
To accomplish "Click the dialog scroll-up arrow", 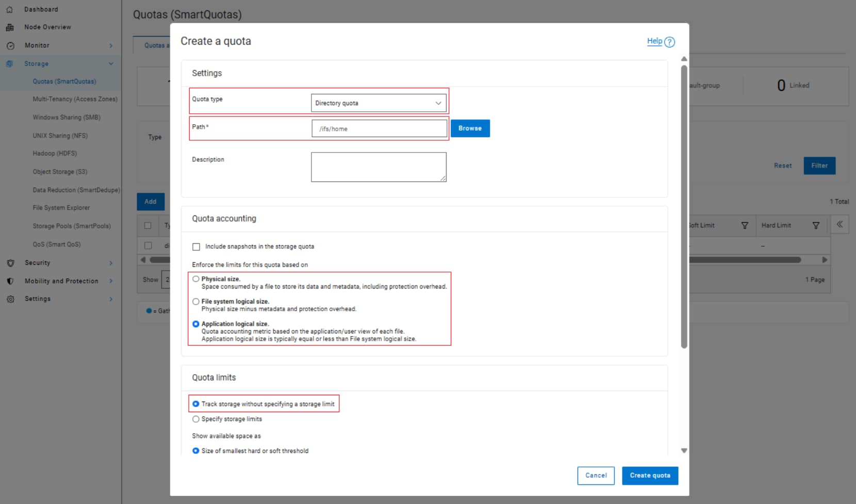I will [x=684, y=59].
